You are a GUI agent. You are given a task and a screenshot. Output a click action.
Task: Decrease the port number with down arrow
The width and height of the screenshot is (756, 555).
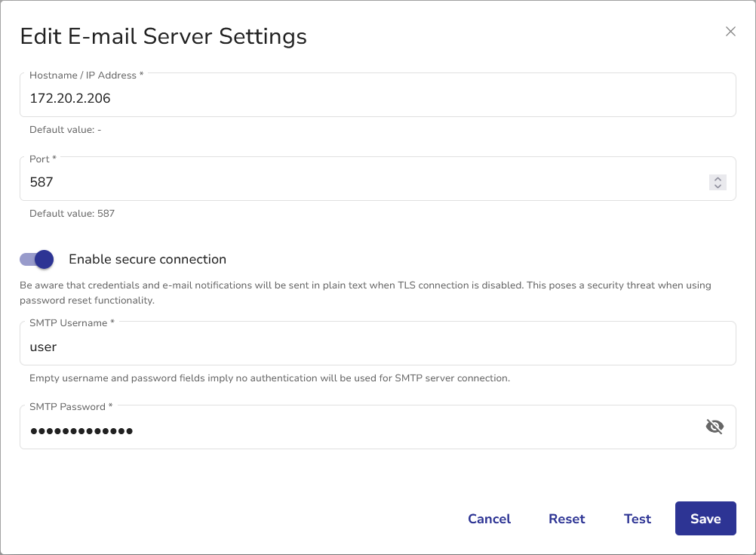coord(718,187)
